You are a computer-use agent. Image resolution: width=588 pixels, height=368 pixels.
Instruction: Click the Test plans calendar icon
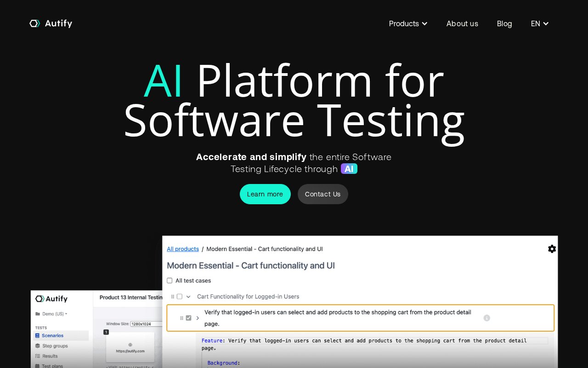click(38, 366)
